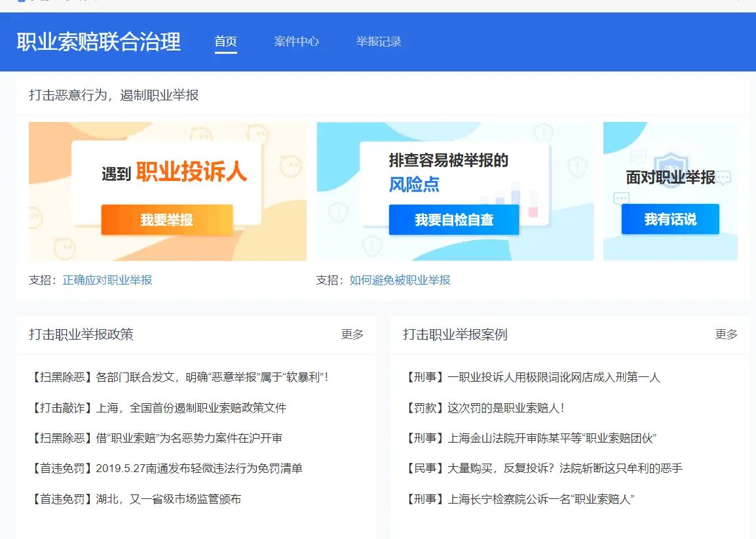Switch to the 案件中心 tab

296,41
